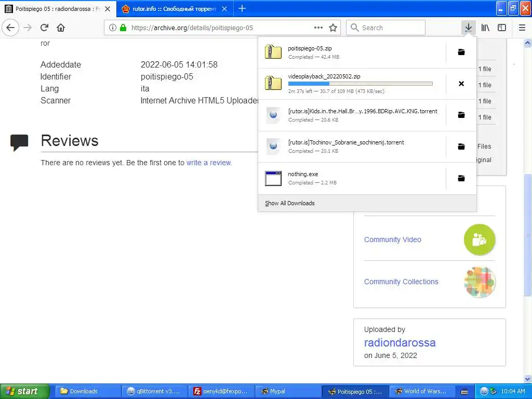Cancel the videoplayback_20220502.zip download
The height and width of the screenshot is (399, 532).
(x=461, y=84)
